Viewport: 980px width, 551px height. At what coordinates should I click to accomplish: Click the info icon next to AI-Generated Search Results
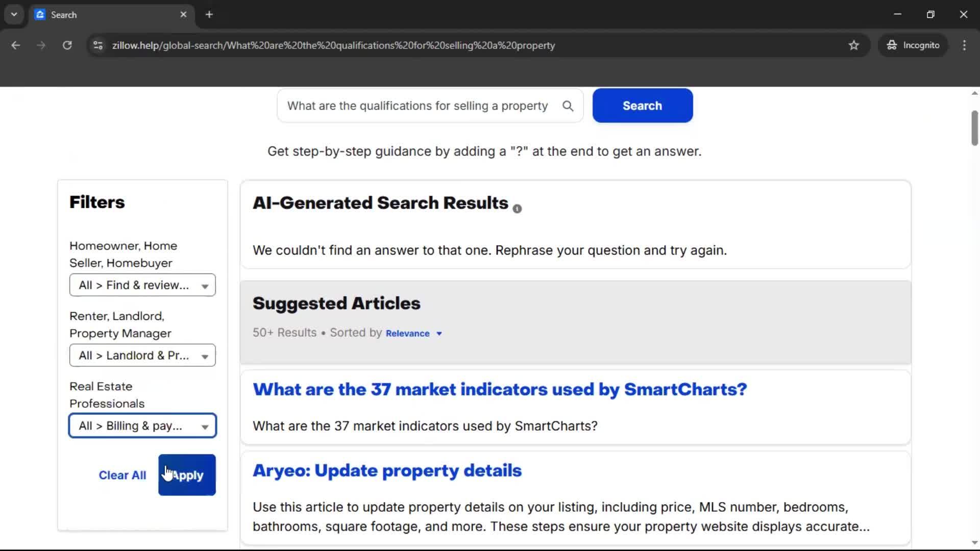517,208
